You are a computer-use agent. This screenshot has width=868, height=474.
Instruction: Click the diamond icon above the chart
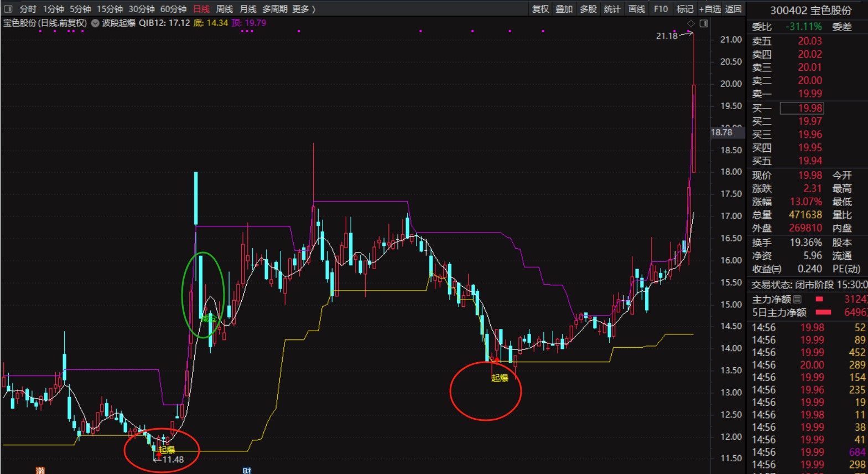click(x=690, y=23)
